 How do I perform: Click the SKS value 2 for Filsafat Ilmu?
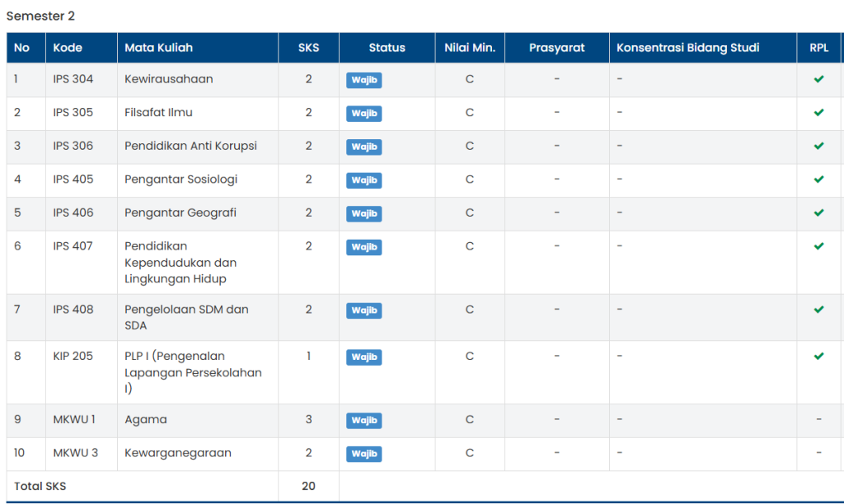(x=308, y=113)
